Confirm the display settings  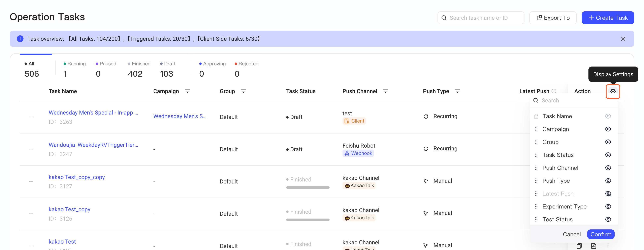(601, 234)
